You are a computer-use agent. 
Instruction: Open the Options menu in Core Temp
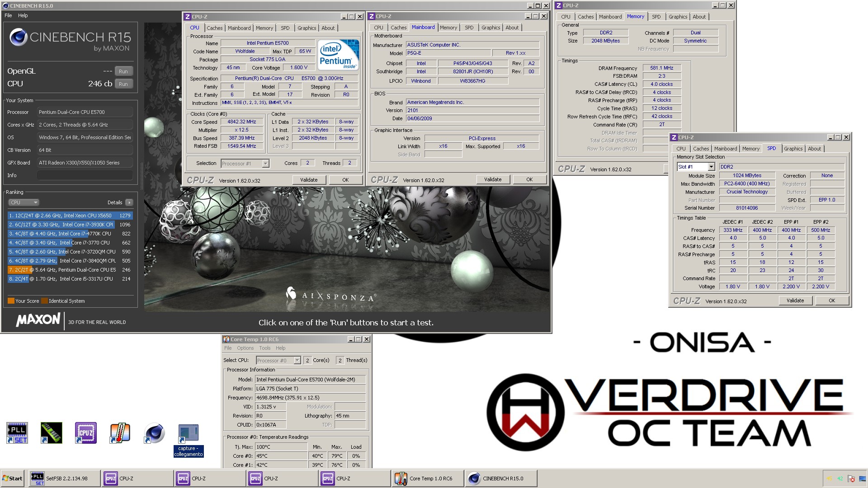click(245, 348)
